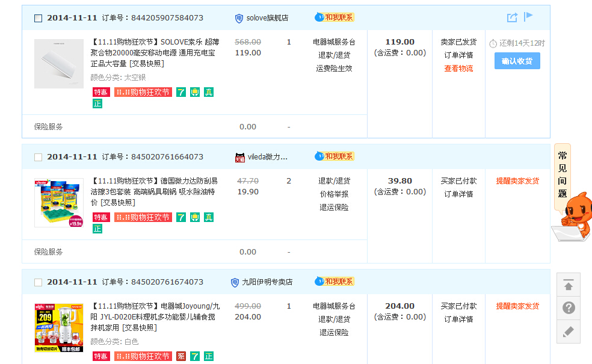Click the 真 badge under the SOLOVE power bank
This screenshot has height=364, width=592.
209,92
